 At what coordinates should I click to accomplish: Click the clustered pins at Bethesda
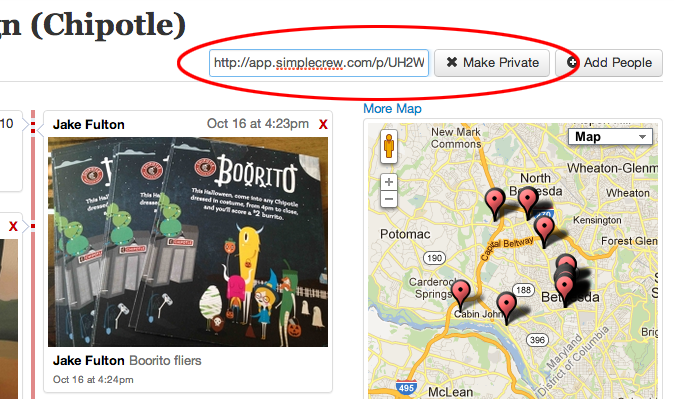565,279
